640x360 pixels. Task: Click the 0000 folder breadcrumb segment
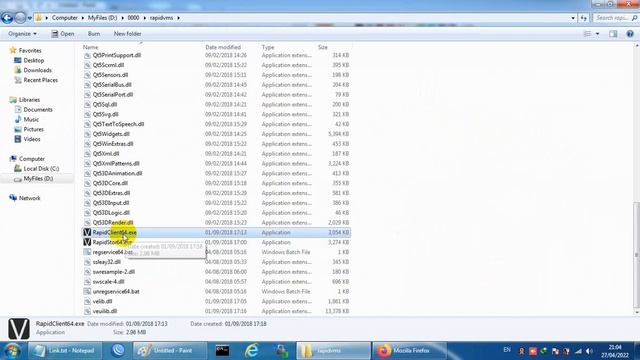coord(133,18)
